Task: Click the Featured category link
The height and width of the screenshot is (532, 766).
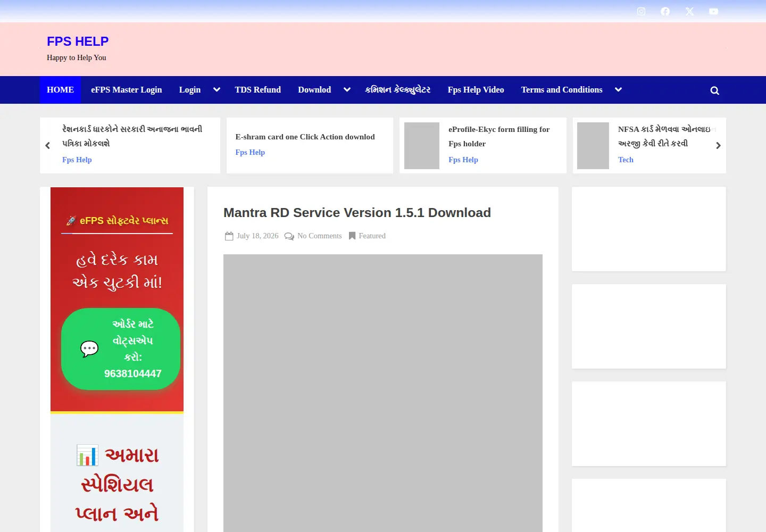Action: [372, 236]
